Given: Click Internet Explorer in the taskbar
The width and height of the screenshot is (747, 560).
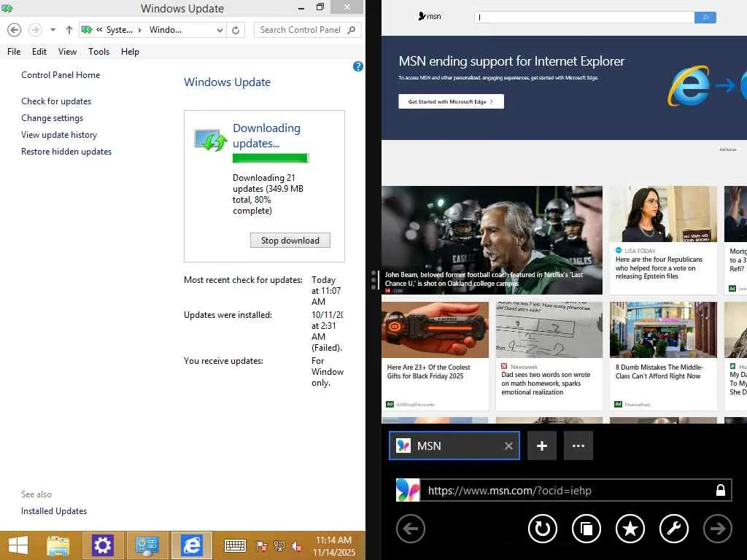Looking at the screenshot, I should click(192, 545).
